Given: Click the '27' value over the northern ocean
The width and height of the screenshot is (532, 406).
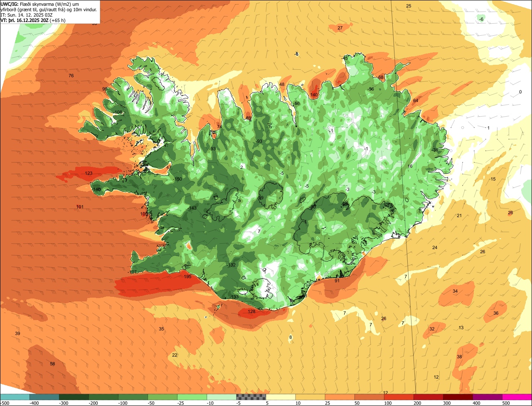Looking at the screenshot, I should tap(340, 28).
